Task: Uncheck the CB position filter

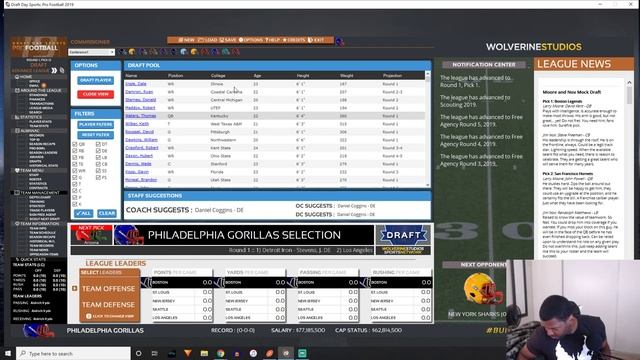Action: pyautogui.click(x=98, y=164)
